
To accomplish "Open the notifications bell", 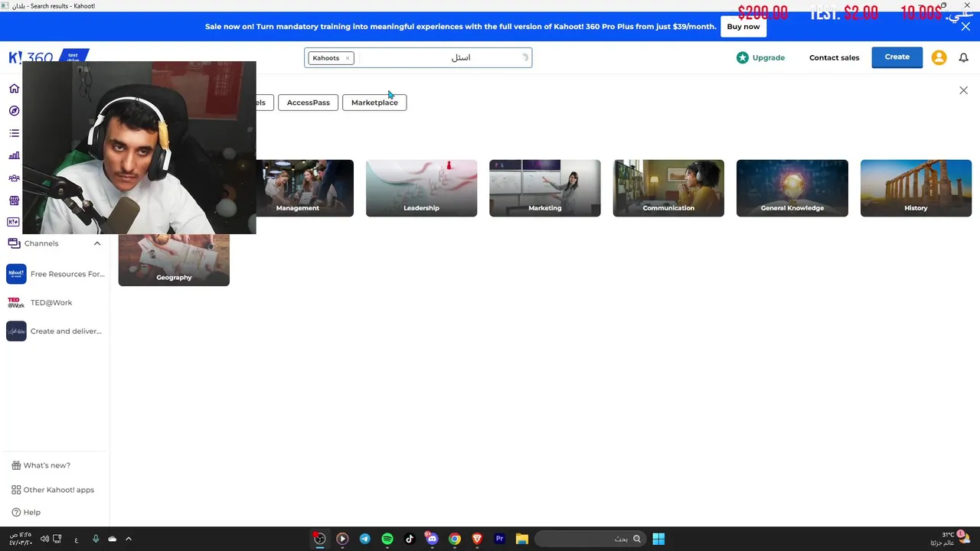I will point(964,57).
